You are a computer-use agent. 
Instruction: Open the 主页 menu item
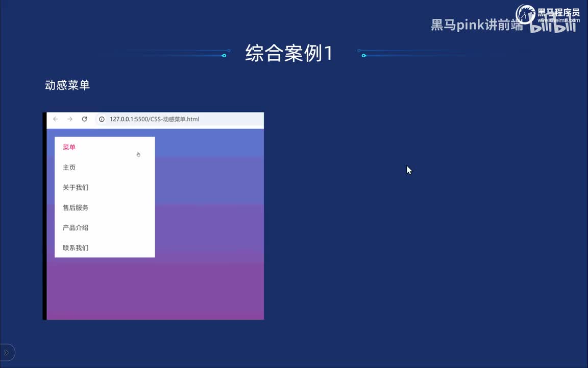click(x=69, y=168)
